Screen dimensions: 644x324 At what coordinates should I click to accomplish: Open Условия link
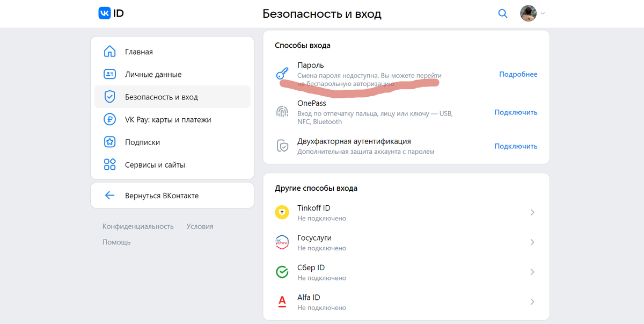click(200, 226)
